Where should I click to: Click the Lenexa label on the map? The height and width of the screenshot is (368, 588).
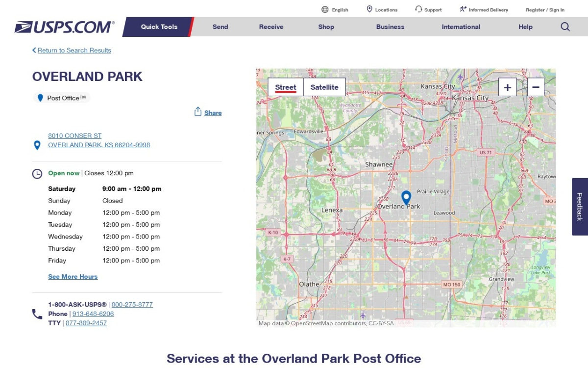point(332,210)
